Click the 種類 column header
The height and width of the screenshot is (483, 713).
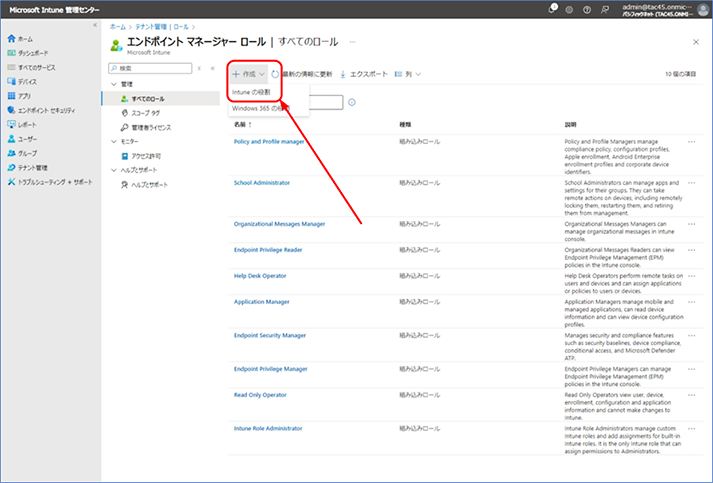[405, 124]
